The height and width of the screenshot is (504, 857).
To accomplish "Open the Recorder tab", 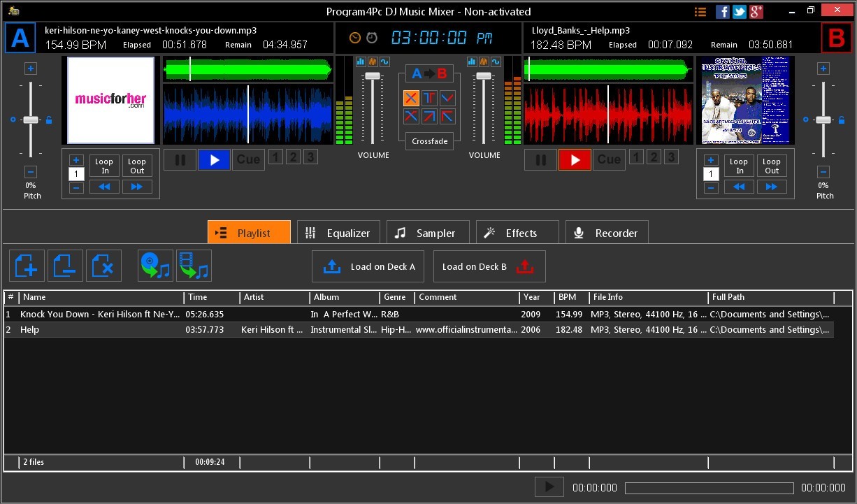I will (x=607, y=232).
